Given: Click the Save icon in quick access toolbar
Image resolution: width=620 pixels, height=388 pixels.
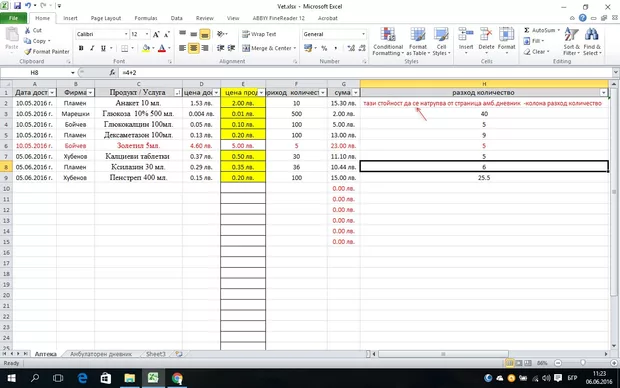Looking at the screenshot, I should click(x=17, y=6).
